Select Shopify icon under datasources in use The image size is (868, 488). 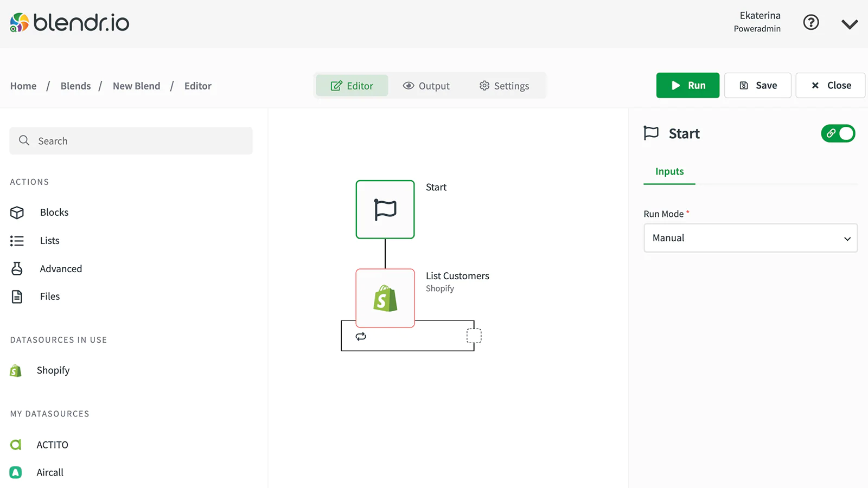point(16,370)
